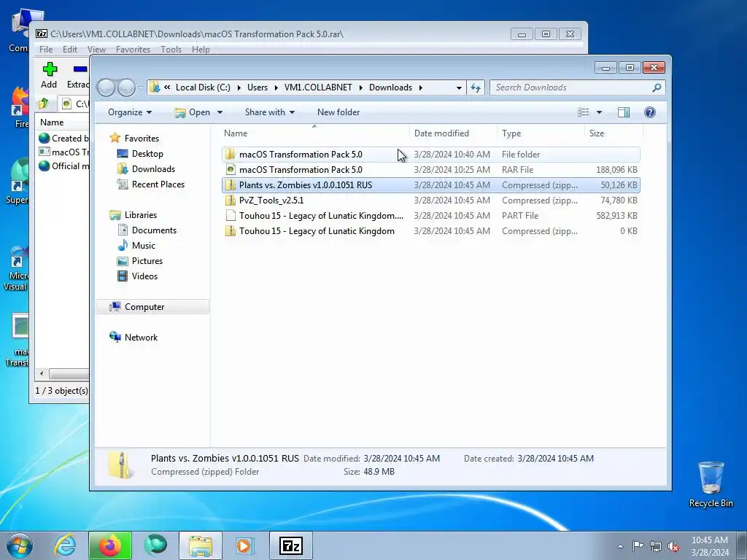Click the Change your view icon

point(584,112)
